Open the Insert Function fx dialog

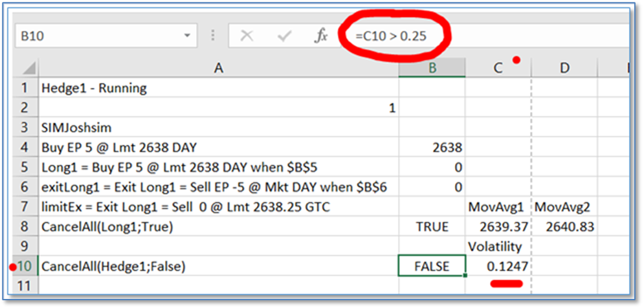point(321,36)
